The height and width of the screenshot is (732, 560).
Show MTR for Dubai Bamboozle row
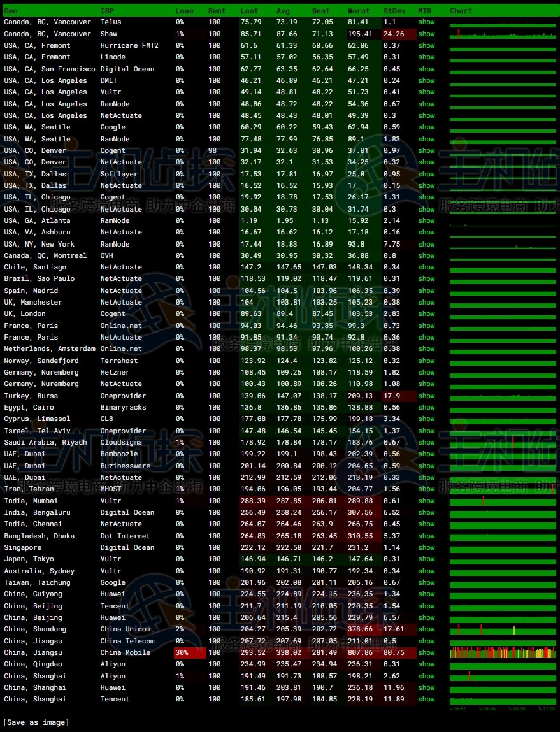pyautogui.click(x=426, y=454)
